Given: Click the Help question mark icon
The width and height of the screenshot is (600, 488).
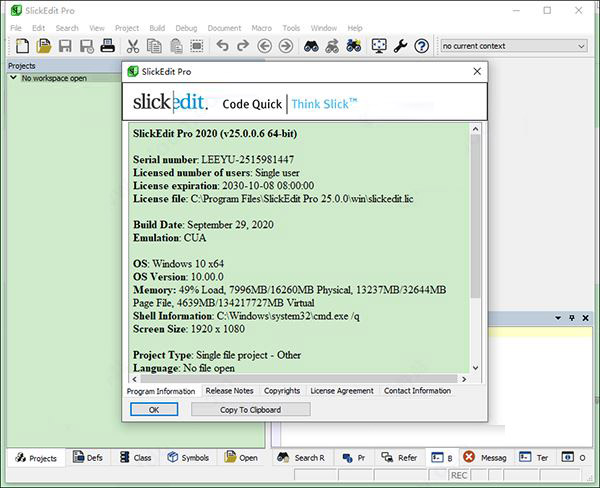Looking at the screenshot, I should (x=421, y=46).
